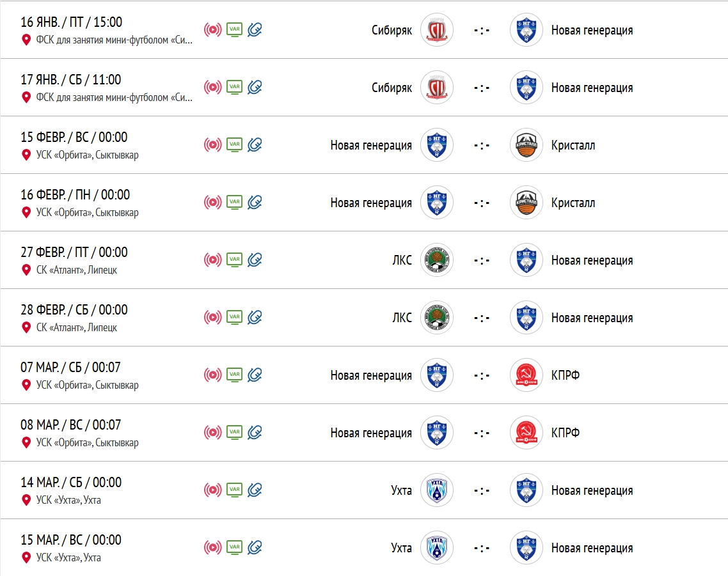Screen dimensions: 728x576
Task: Click ЛКС team logo in 27 ФЕВР. match
Action: click(x=437, y=260)
